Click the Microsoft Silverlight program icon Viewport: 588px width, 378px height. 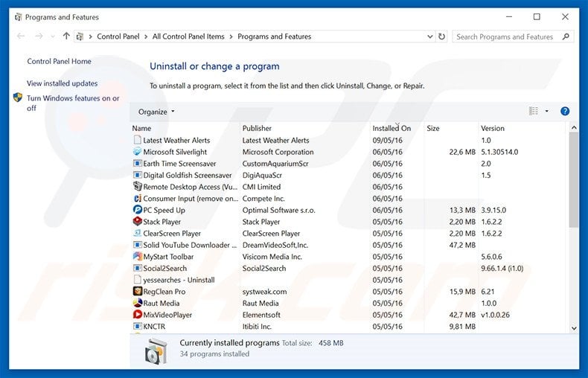pos(137,152)
